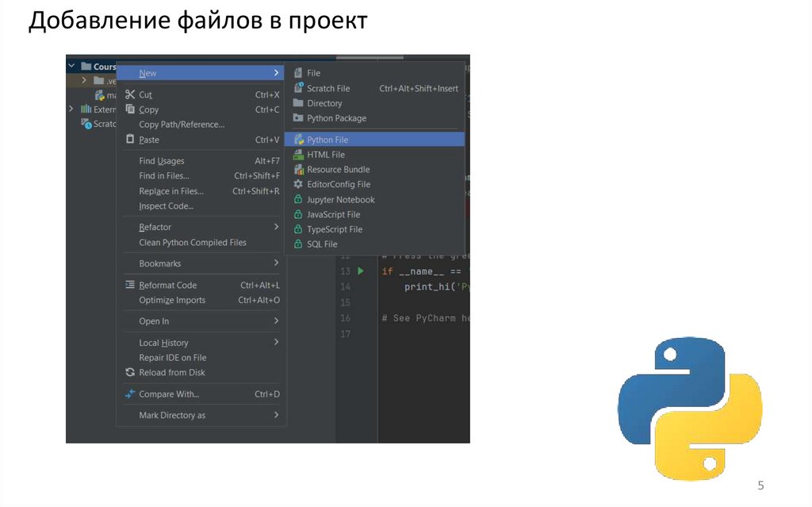The image size is (812, 507).
Task: Click the print_hi code line
Action: tap(437, 286)
